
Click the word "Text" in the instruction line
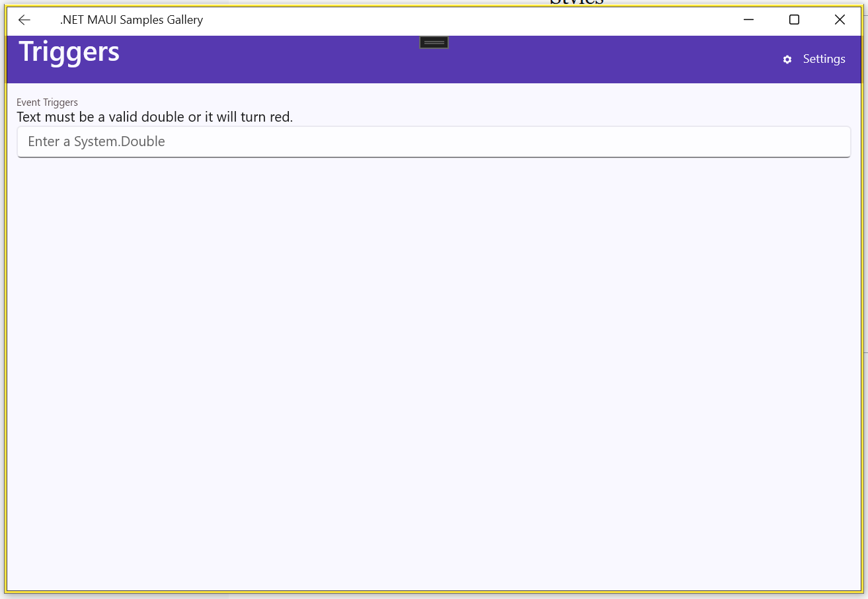click(x=29, y=117)
